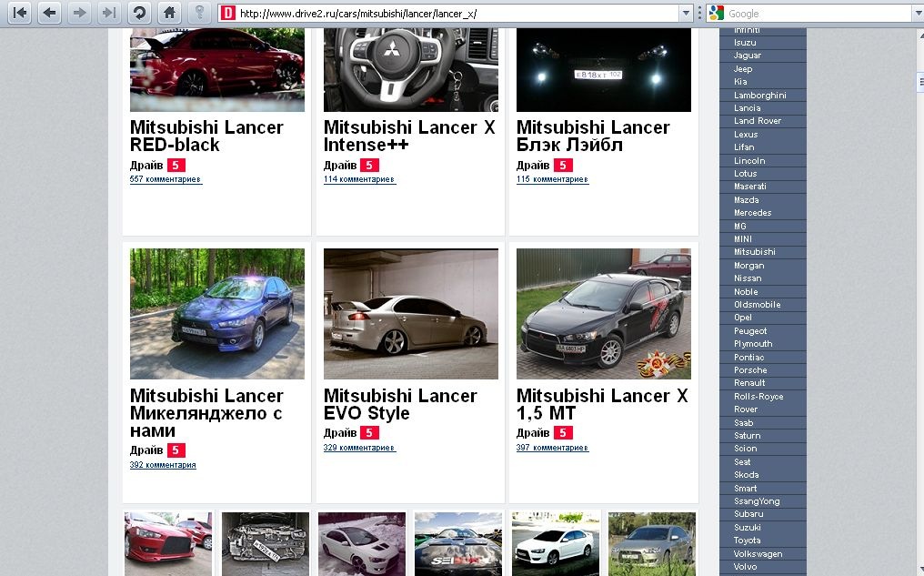
Task: Open the 397 комментариев link
Action: [x=552, y=448]
